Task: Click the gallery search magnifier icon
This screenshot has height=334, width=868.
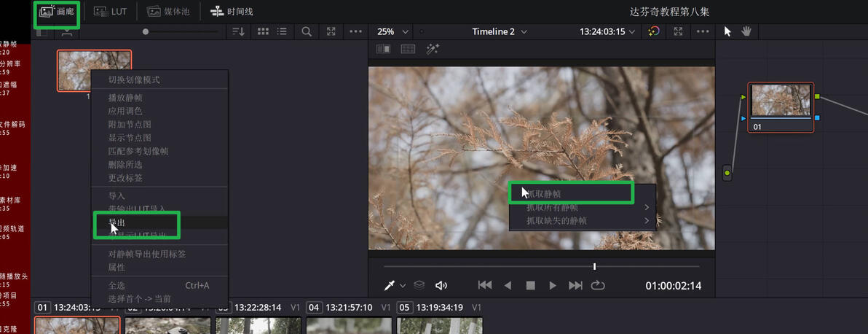Action: pyautogui.click(x=306, y=31)
